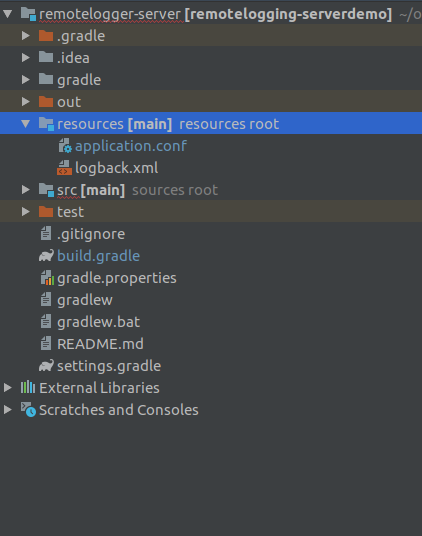The image size is (422, 536).
Task: Expand the src [main] sources root
Action: click(26, 190)
